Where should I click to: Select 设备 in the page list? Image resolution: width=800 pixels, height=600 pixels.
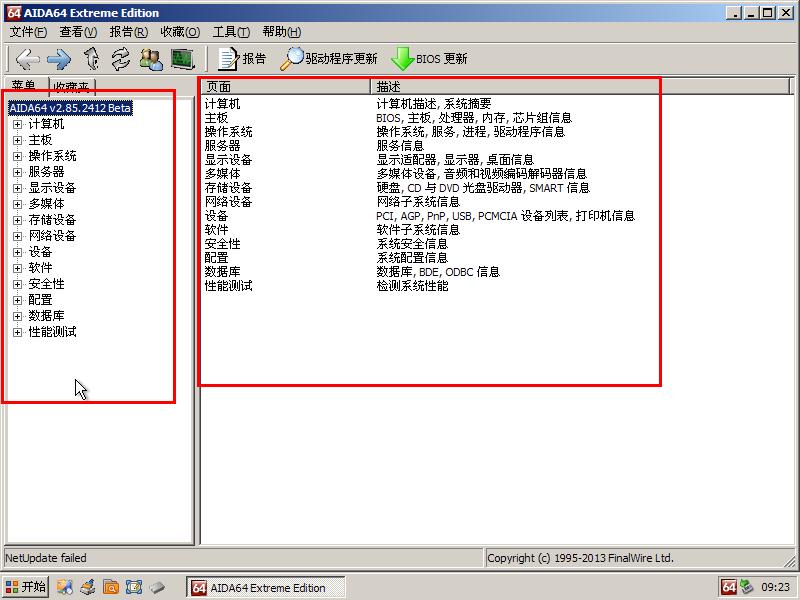pos(216,216)
